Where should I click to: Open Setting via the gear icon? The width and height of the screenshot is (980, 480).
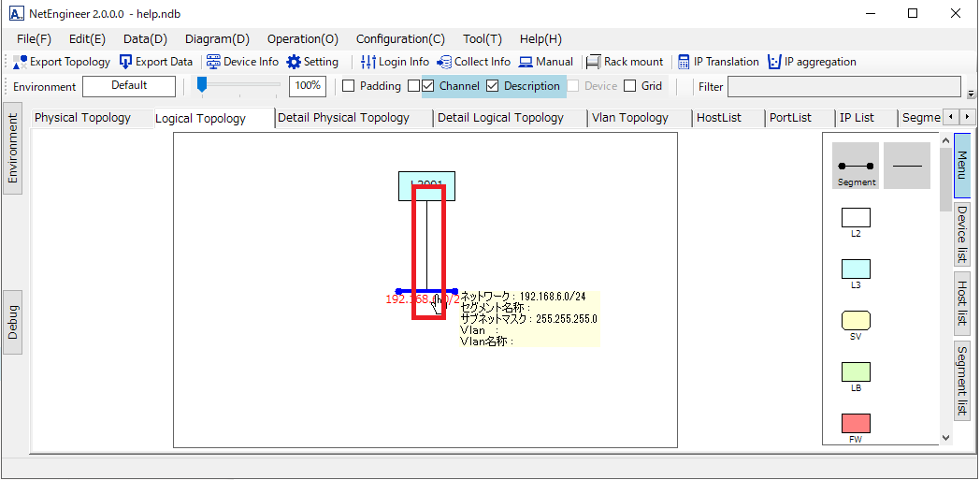tap(294, 62)
